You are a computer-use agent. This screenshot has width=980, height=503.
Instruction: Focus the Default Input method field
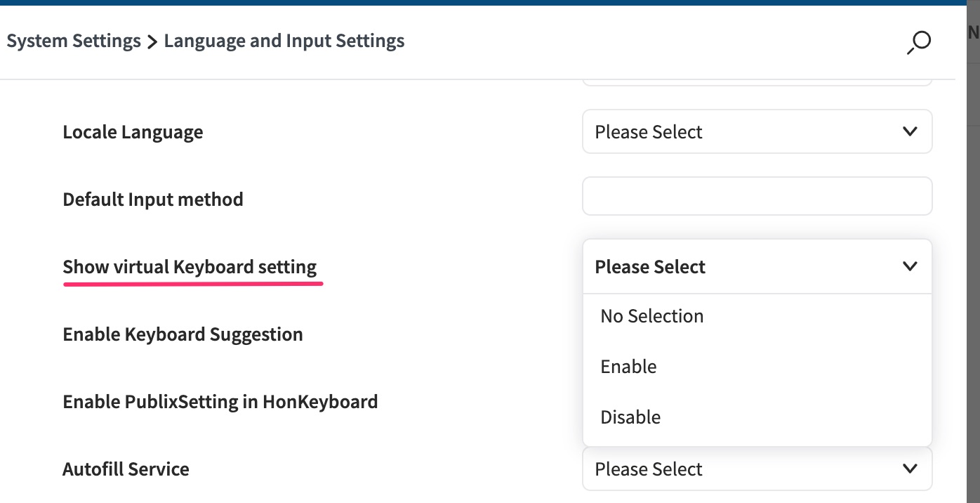pyautogui.click(x=757, y=197)
